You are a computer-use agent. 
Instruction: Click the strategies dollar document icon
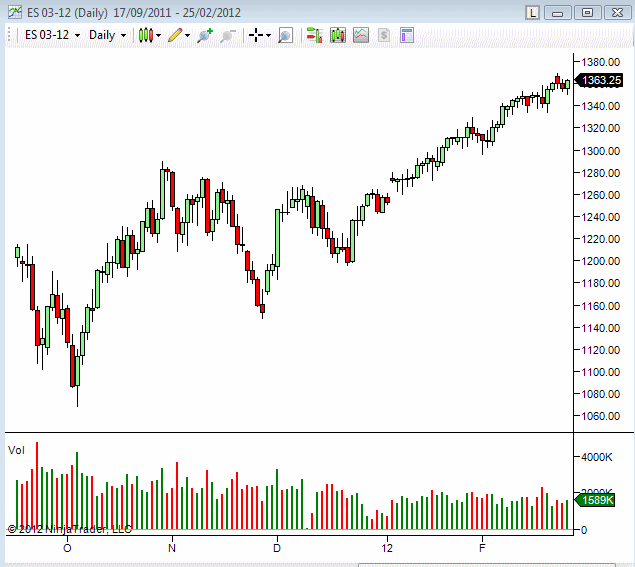click(384, 35)
